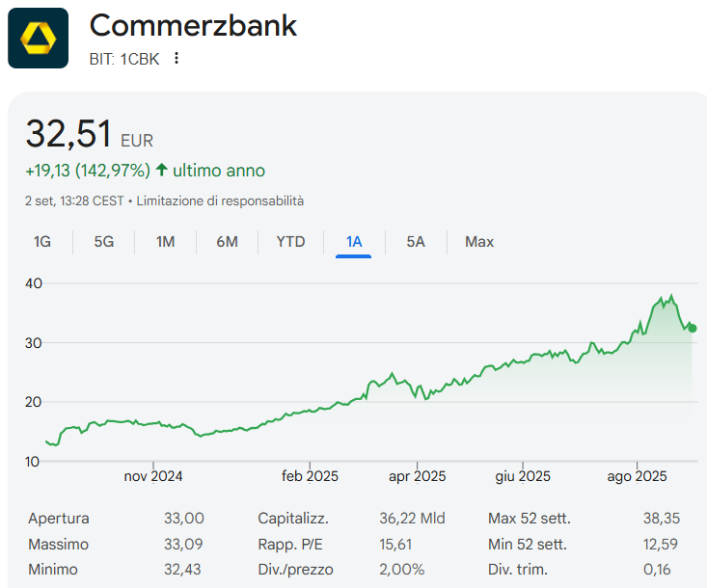Screen dimensions: 707x588
Task: Click the BIT: 1CBK ticker label
Action: pyautogui.click(x=124, y=59)
